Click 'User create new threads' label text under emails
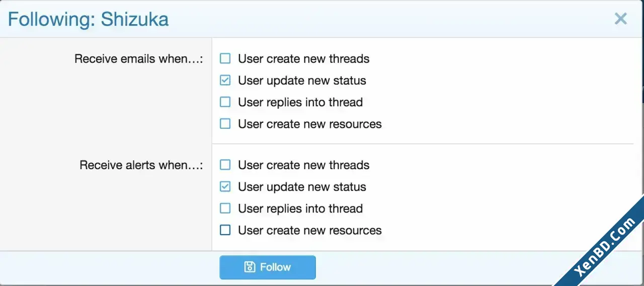Screen dimensions: 644x286 tap(304, 59)
